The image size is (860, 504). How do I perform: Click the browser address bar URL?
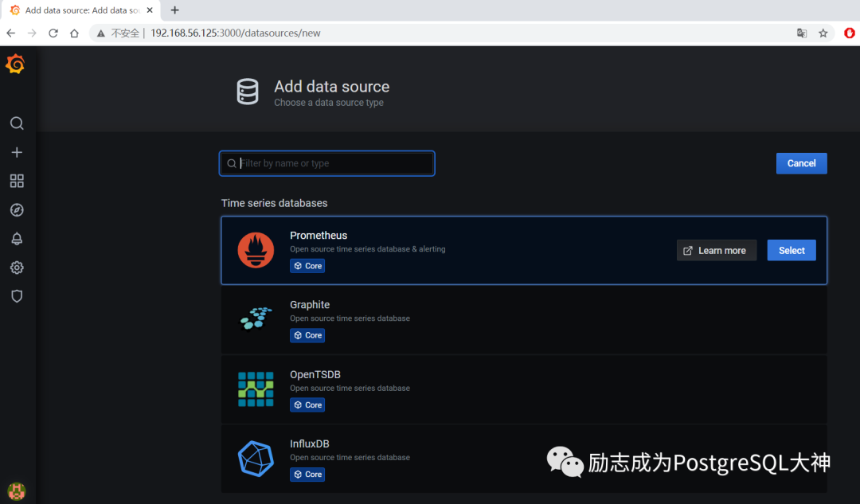pos(235,33)
